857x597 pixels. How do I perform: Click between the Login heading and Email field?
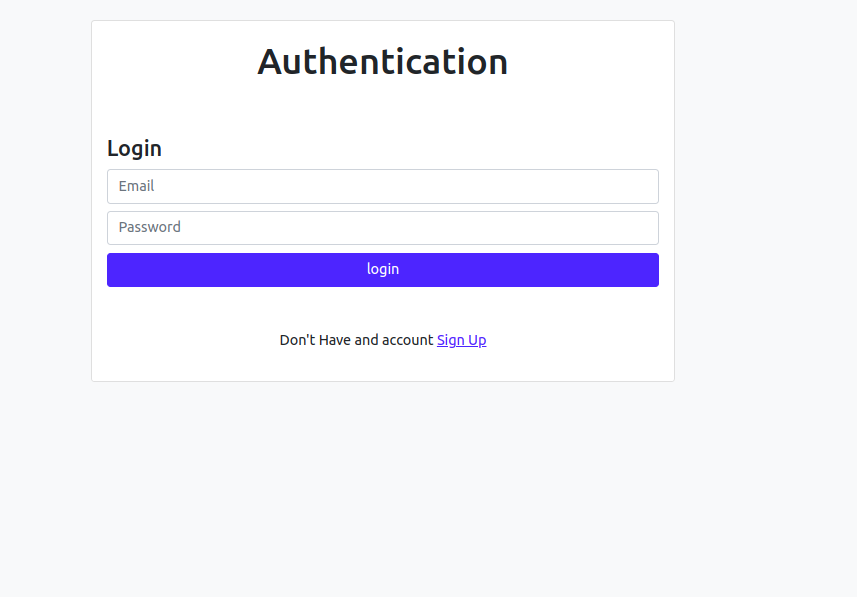pyautogui.click(x=383, y=164)
